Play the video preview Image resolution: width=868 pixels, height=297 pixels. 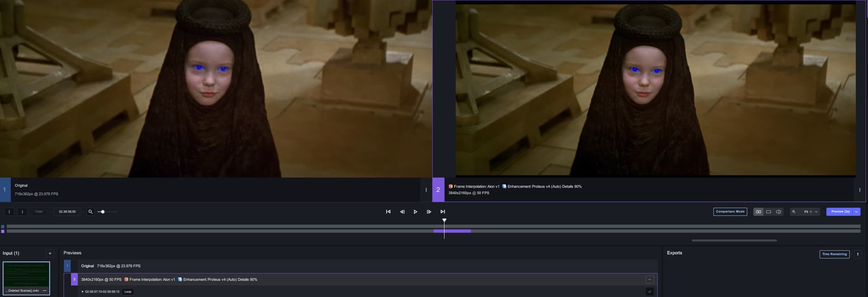point(415,212)
